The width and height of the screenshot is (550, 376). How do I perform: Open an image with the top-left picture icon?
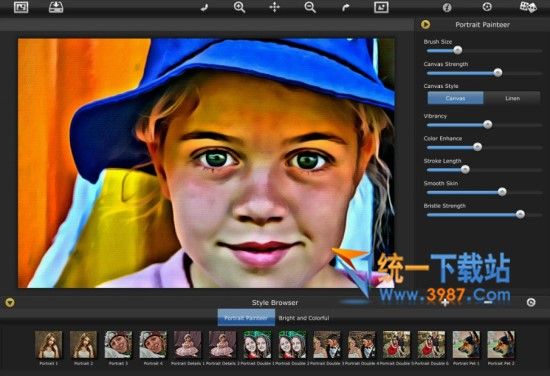coord(21,7)
